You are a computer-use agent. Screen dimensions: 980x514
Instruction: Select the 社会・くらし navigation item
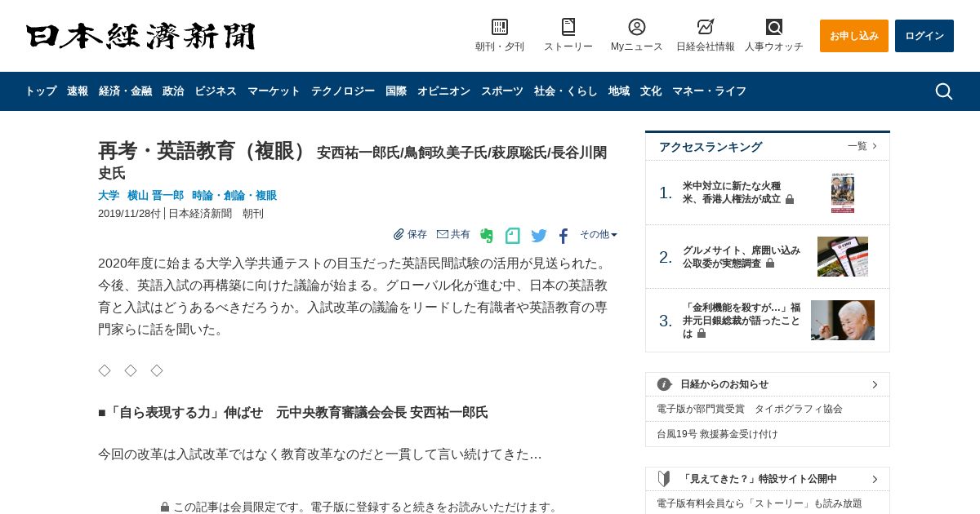pos(566,91)
